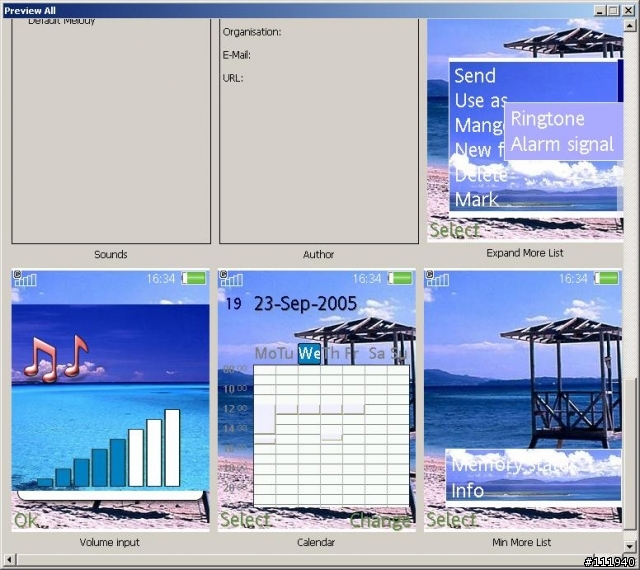The height and width of the screenshot is (570, 640).
Task: Click the 23-Sep-2005 date text
Action: [x=305, y=304]
